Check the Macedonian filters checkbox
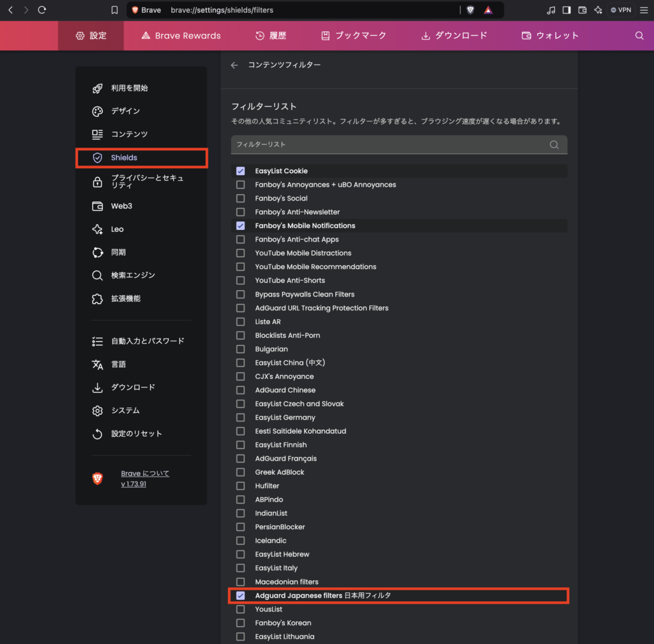 (x=240, y=582)
